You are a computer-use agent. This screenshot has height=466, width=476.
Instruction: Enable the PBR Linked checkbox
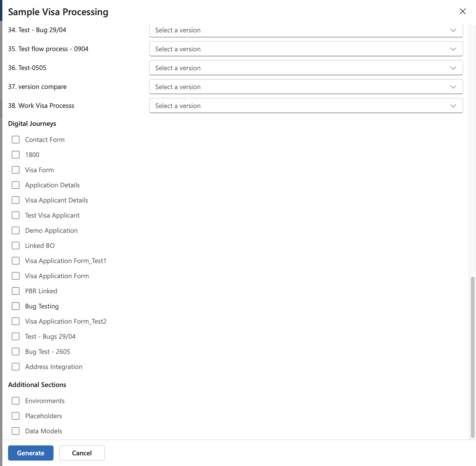coord(16,291)
